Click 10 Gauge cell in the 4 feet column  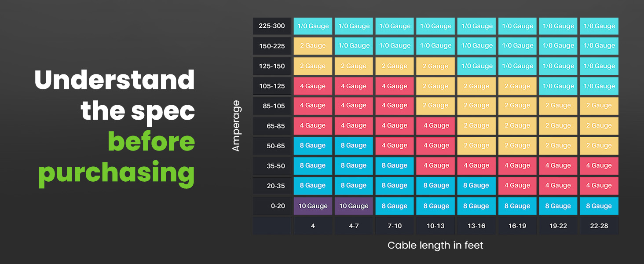pos(313,206)
